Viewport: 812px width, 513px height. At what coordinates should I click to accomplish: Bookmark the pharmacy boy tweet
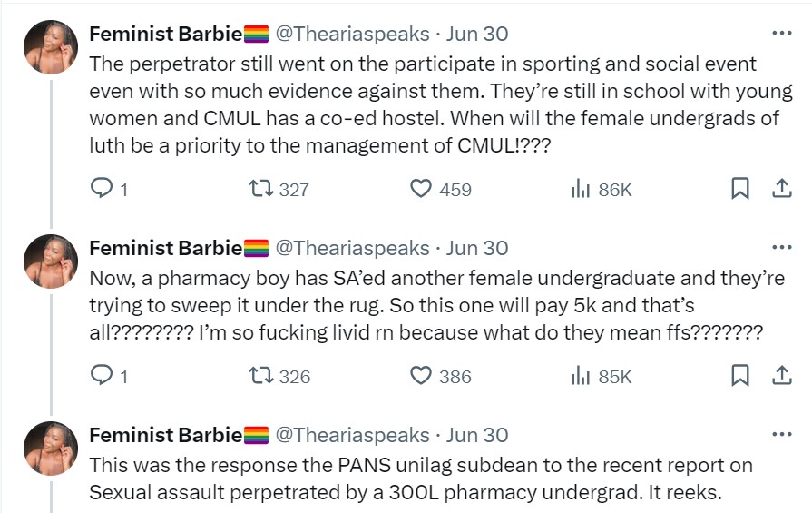click(x=740, y=376)
